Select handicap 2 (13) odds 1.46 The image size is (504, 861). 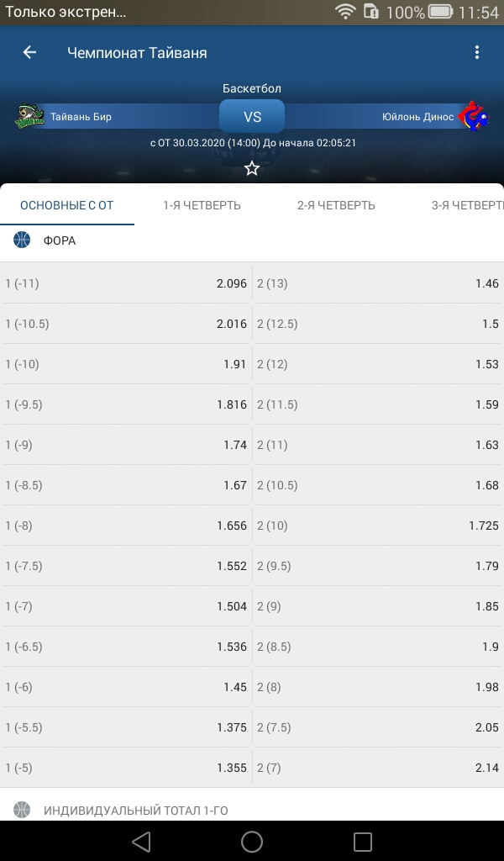(378, 283)
